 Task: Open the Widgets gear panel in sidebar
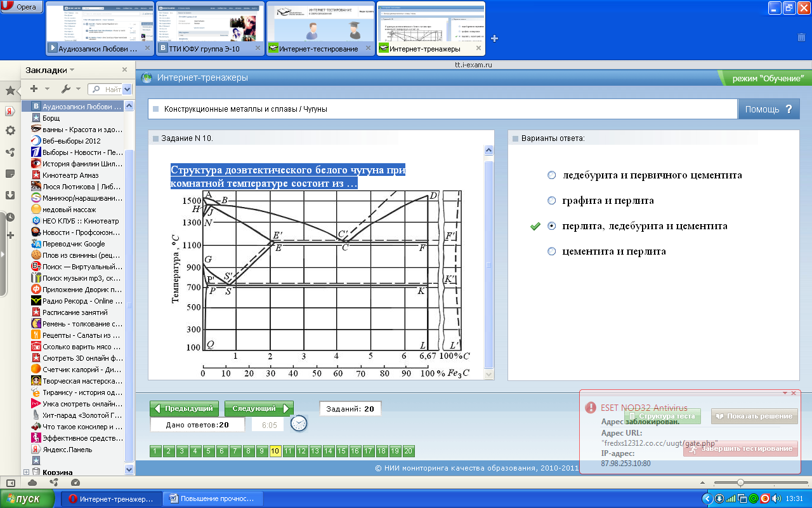(10, 131)
